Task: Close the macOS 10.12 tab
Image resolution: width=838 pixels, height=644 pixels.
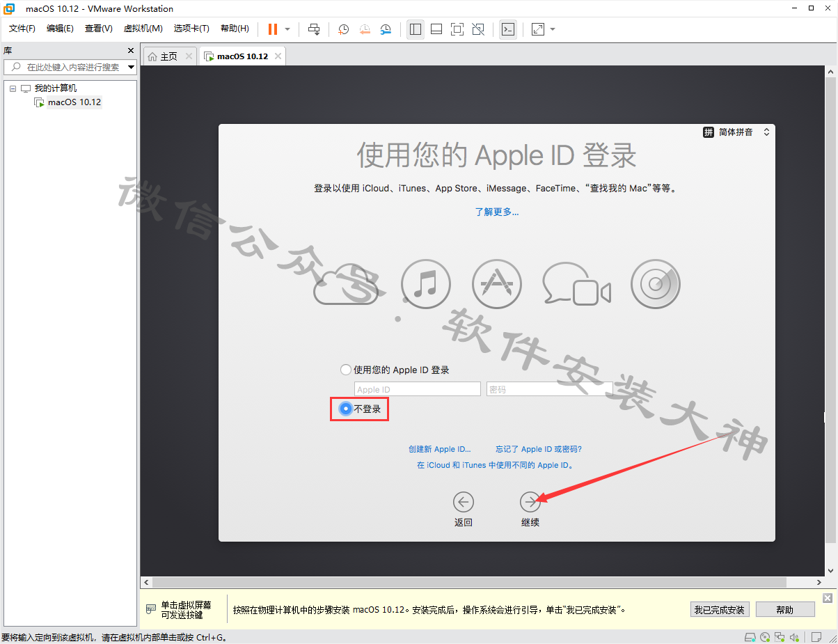Action: [278, 56]
